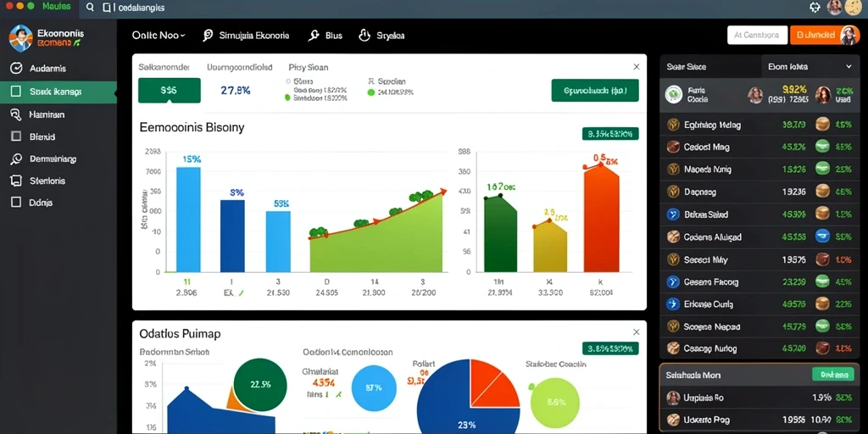Open the Elom Ialta dropdown chevron
Viewport: 868px width, 434px height.
tap(849, 66)
